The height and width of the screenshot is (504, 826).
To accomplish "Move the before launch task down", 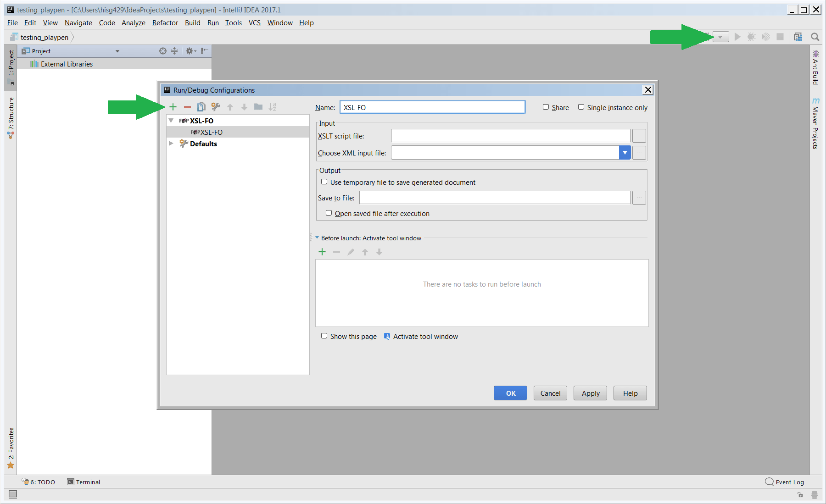I will click(x=380, y=252).
